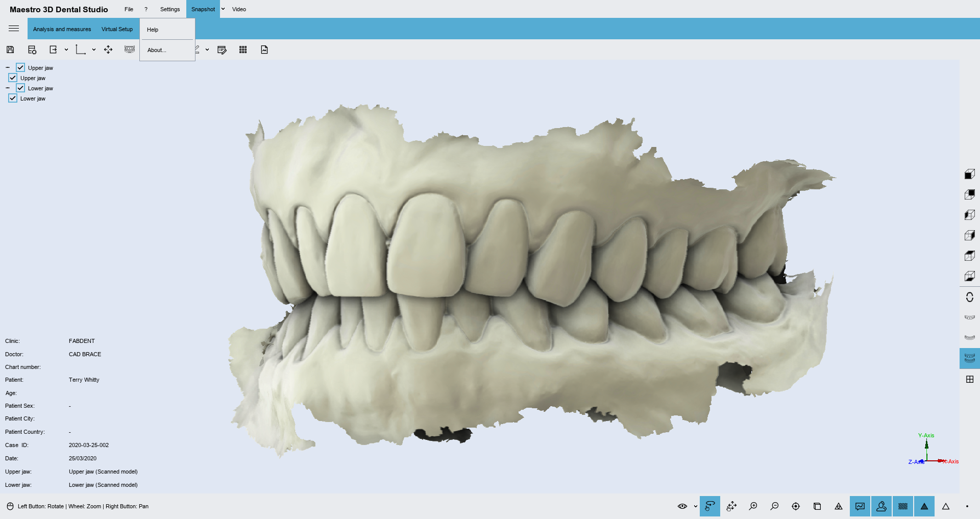Select the rotate view tool
This screenshot has width=980, height=519.
pyautogui.click(x=709, y=506)
